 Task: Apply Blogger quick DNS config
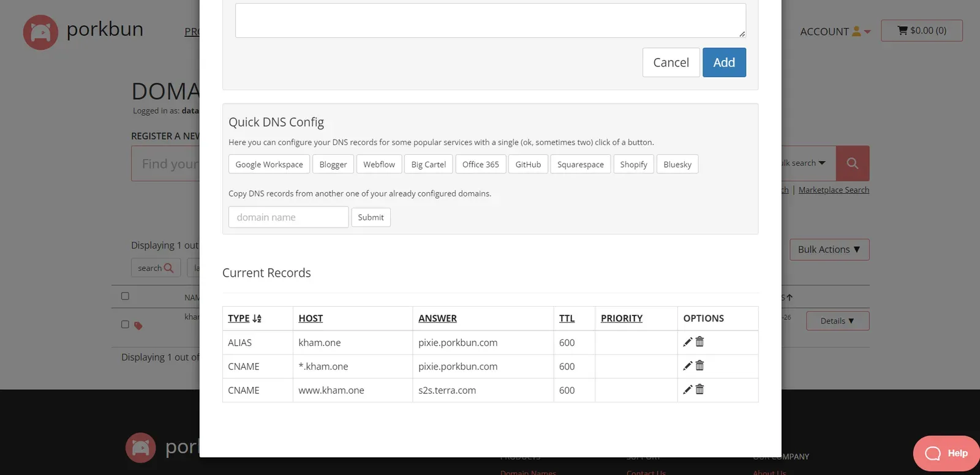click(x=333, y=164)
